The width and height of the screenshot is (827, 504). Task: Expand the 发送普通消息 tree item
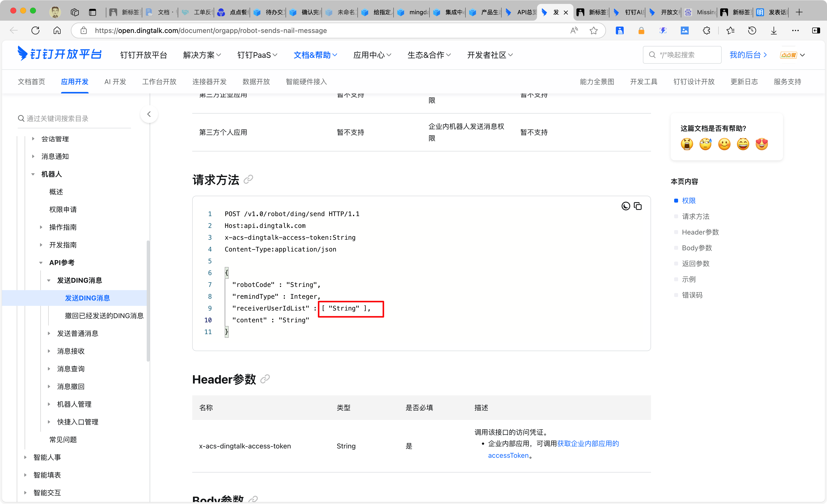click(x=49, y=333)
